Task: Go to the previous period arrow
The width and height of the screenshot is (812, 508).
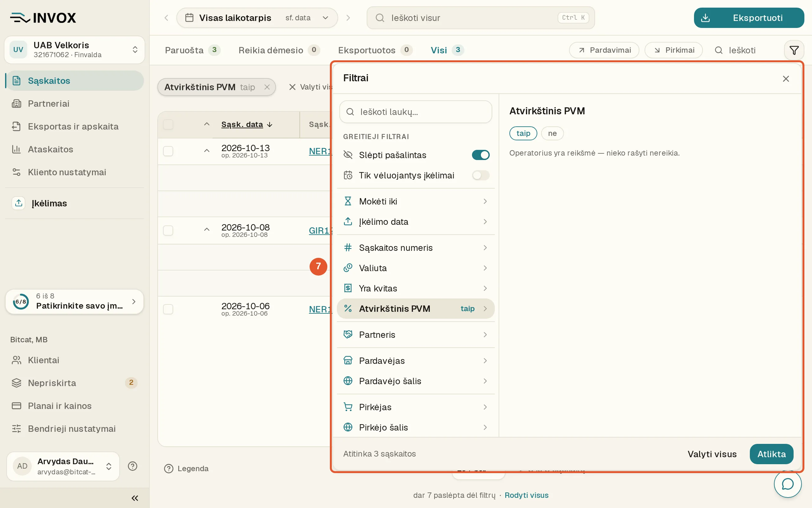Action: [x=167, y=18]
